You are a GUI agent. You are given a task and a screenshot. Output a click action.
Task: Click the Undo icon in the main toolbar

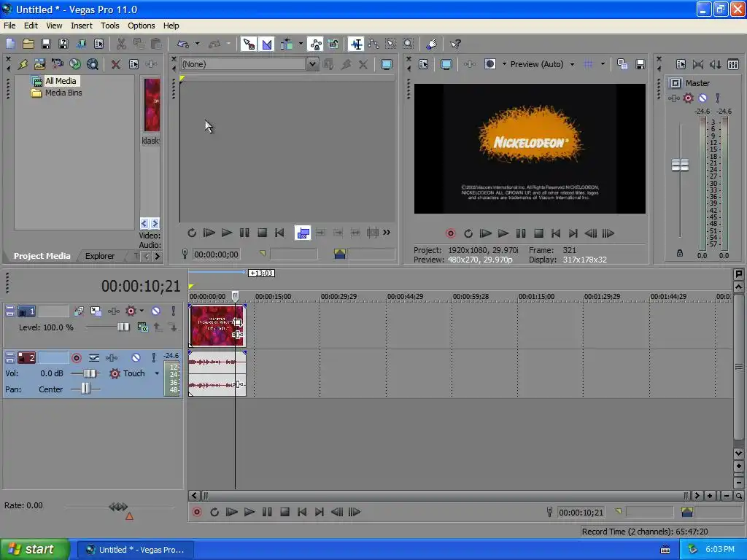(x=183, y=44)
